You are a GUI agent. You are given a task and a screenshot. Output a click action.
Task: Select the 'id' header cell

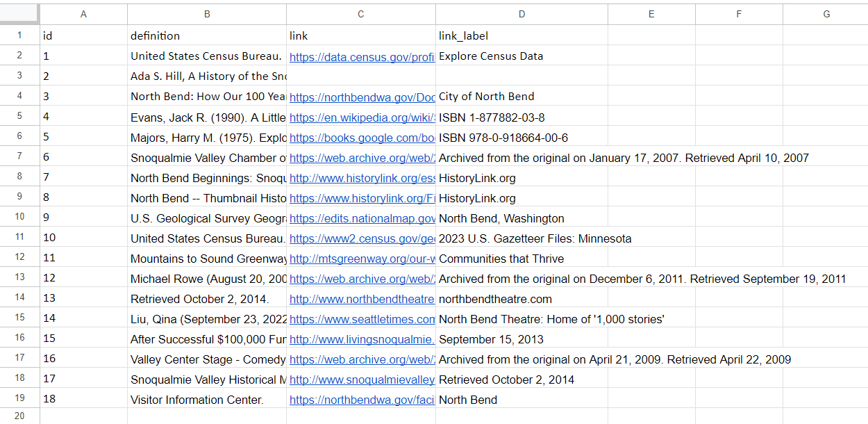pos(83,35)
